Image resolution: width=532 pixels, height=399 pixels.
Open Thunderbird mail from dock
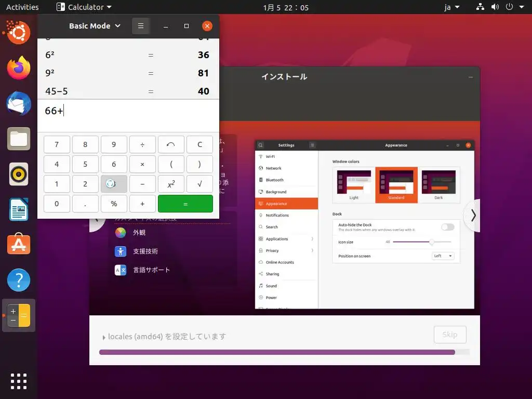(19, 103)
